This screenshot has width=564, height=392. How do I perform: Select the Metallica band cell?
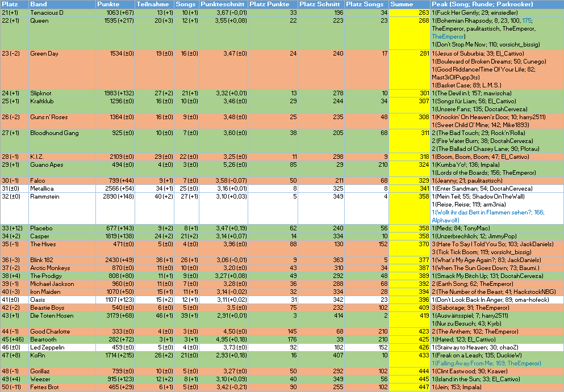click(x=62, y=188)
